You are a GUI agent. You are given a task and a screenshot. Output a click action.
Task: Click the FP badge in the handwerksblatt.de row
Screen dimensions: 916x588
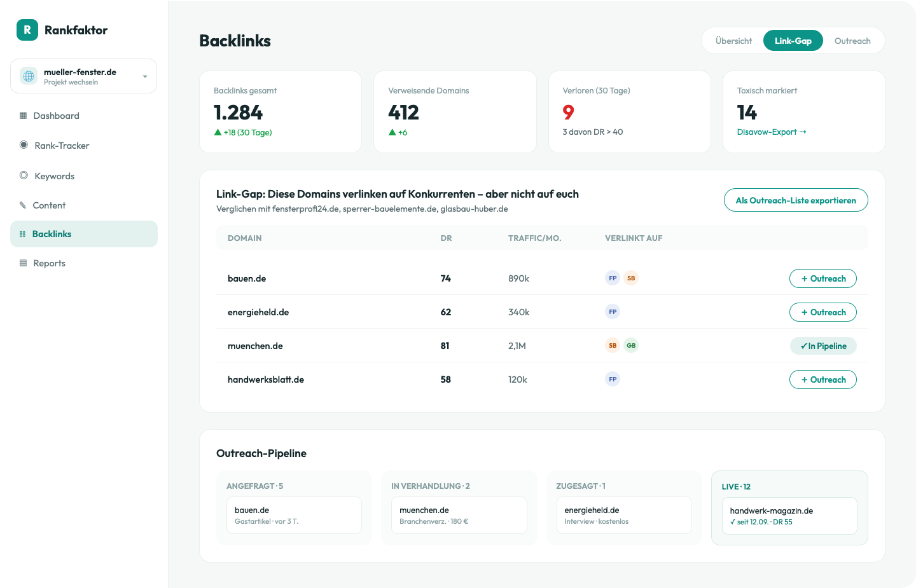click(x=613, y=379)
